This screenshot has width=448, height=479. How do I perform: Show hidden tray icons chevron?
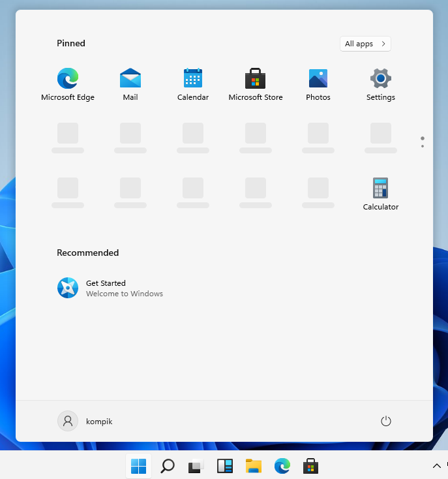coord(437,466)
